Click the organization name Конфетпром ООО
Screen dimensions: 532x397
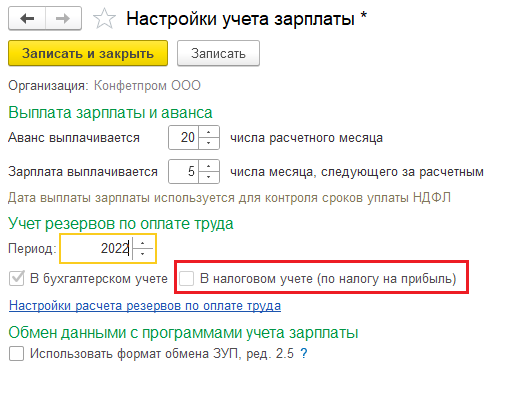click(x=147, y=86)
